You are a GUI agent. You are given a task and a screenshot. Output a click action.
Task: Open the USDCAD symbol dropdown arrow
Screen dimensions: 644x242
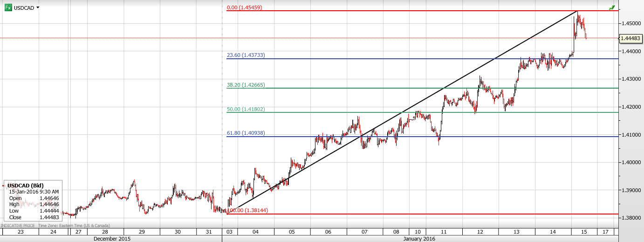(38, 7)
